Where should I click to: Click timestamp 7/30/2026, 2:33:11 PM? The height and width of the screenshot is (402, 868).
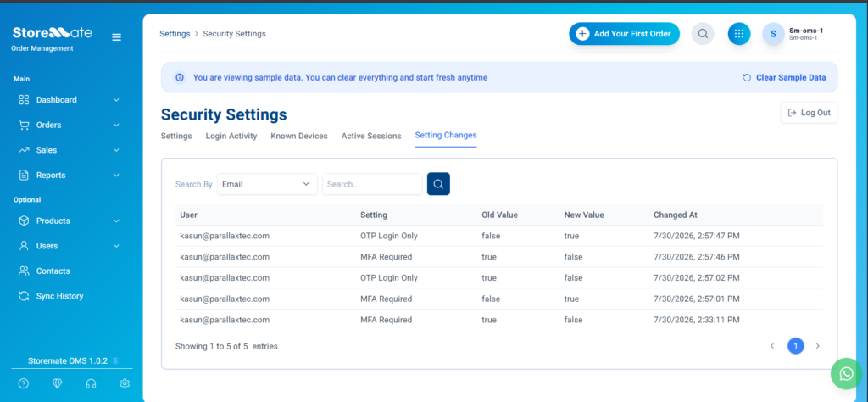point(697,320)
